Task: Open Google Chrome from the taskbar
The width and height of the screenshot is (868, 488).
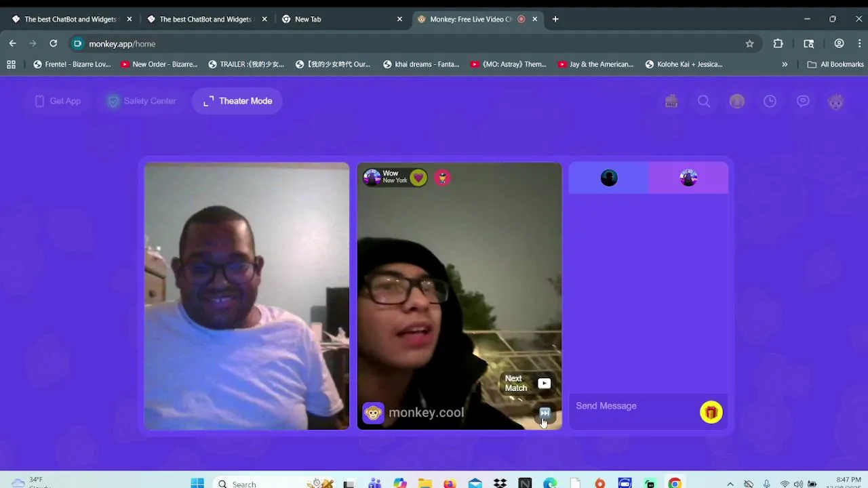Action: click(675, 483)
